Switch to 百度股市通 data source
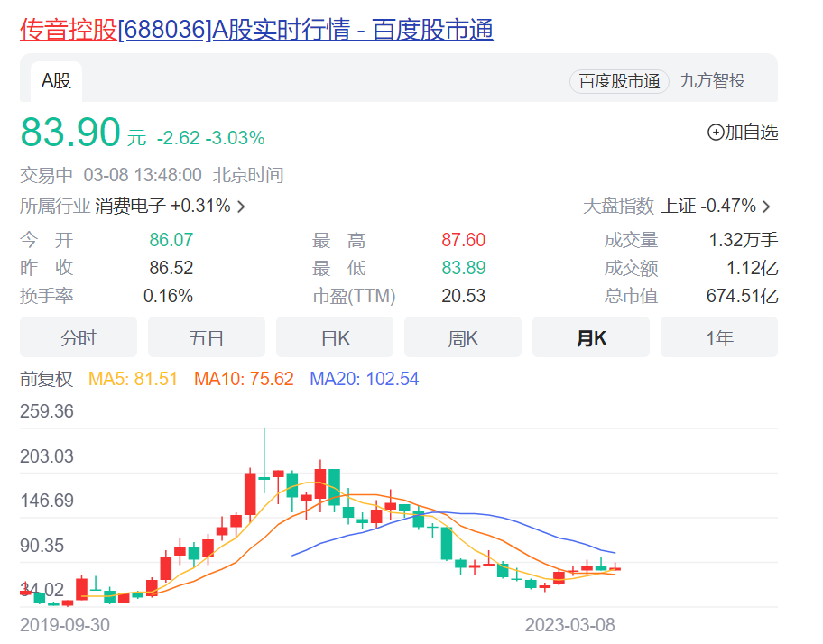Image resolution: width=823 pixels, height=644 pixels. pyautogui.click(x=619, y=81)
